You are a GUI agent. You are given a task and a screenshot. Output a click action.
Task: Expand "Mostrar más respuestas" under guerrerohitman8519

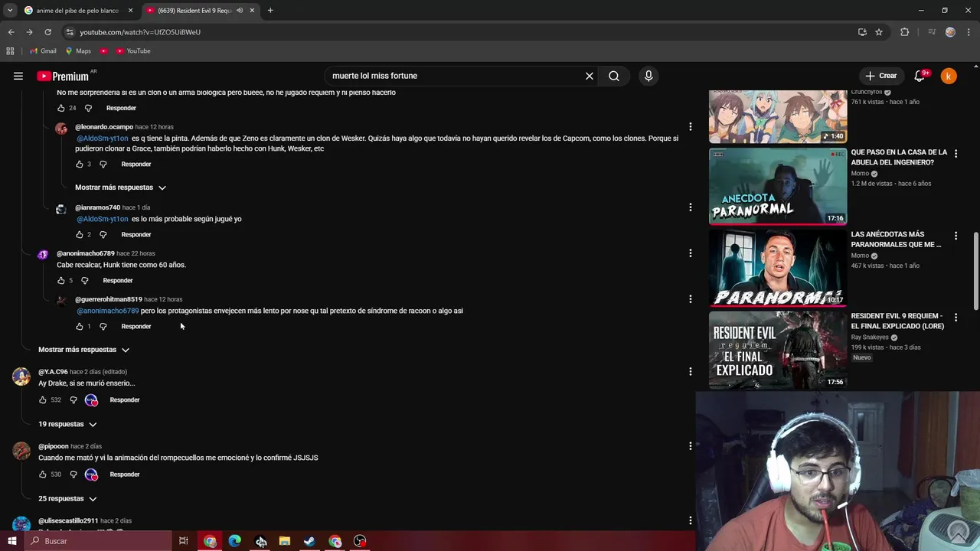84,350
